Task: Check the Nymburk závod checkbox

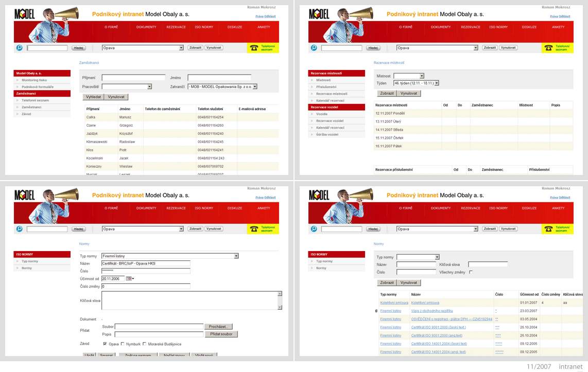Action: pyautogui.click(x=122, y=344)
